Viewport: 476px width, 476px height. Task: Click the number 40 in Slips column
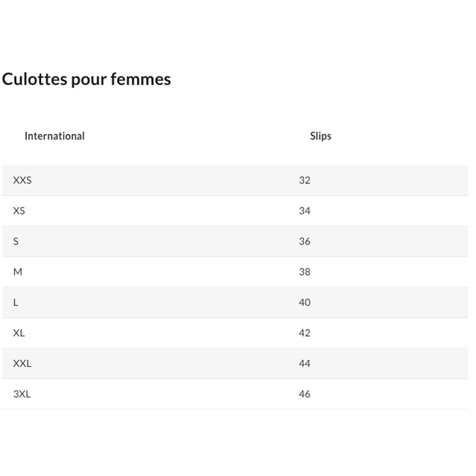[305, 302]
